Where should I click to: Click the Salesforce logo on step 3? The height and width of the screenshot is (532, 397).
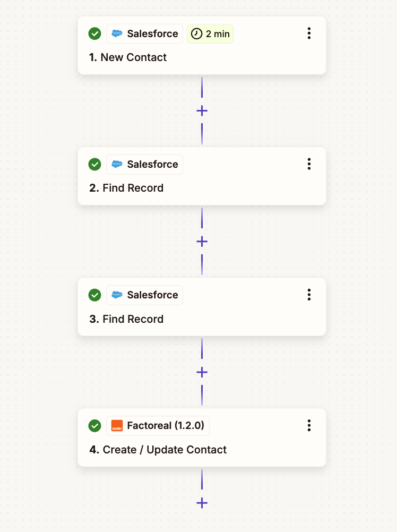[x=117, y=295]
